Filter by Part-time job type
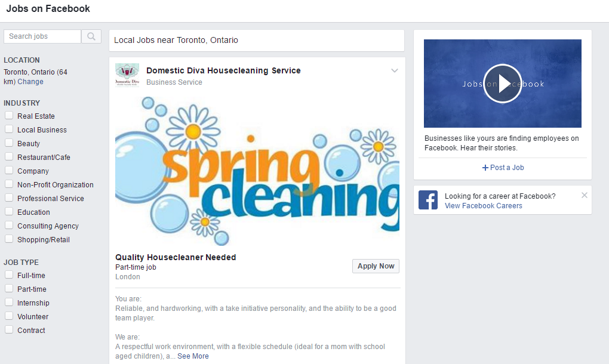The width and height of the screenshot is (609, 364). 9,289
